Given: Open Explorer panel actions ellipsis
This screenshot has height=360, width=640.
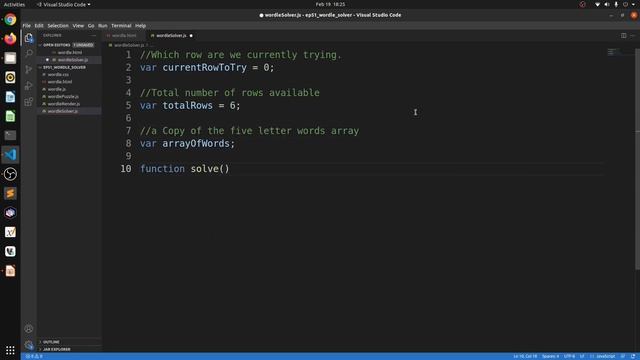Looking at the screenshot, I should tap(93, 36).
